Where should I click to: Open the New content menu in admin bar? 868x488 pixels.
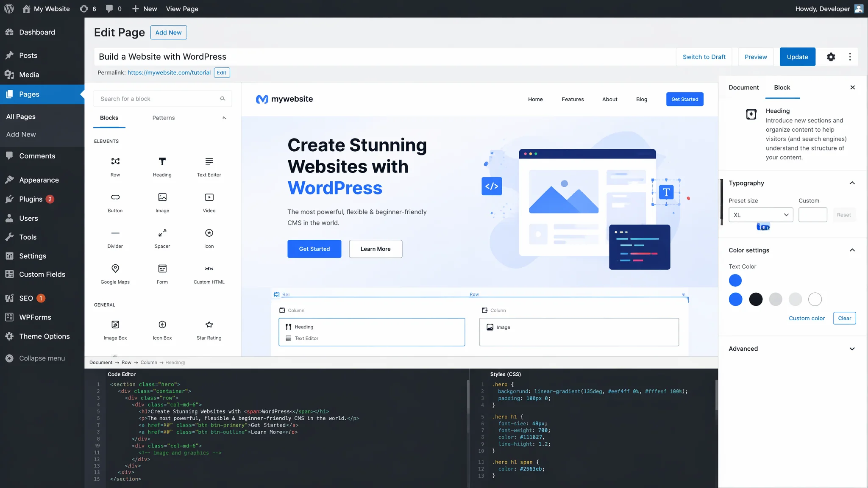pyautogui.click(x=145, y=8)
